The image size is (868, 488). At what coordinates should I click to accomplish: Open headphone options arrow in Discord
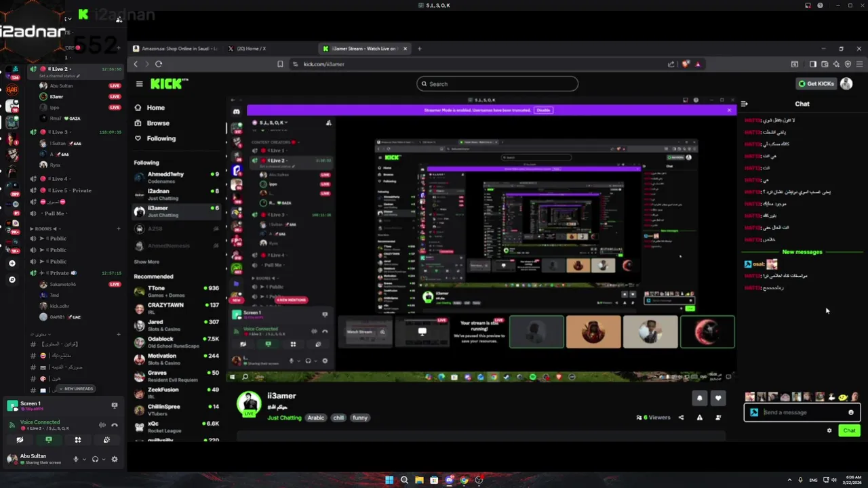[103, 460]
